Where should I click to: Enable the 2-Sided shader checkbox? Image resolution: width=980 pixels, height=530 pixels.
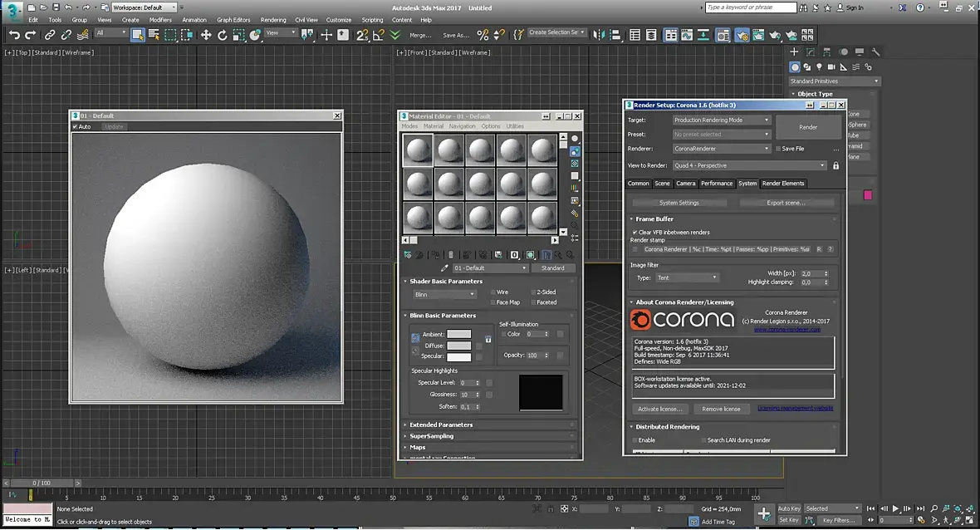point(533,292)
